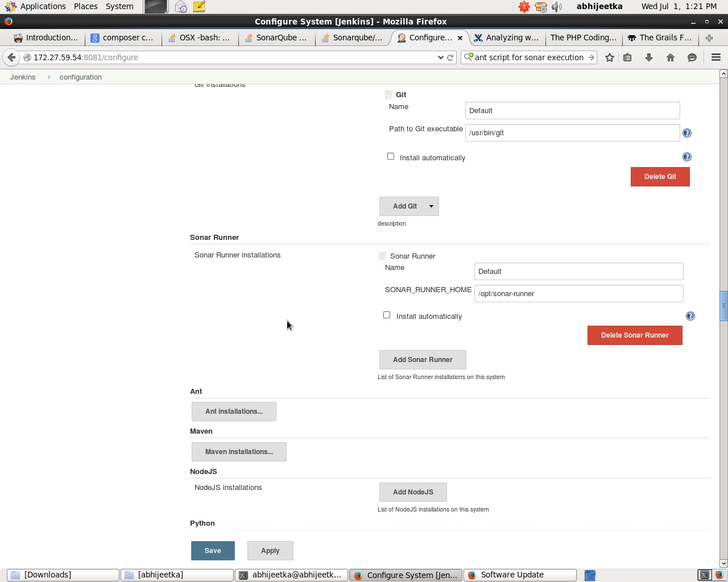
Task: Open the URL bar history dropdown
Action: (440, 57)
